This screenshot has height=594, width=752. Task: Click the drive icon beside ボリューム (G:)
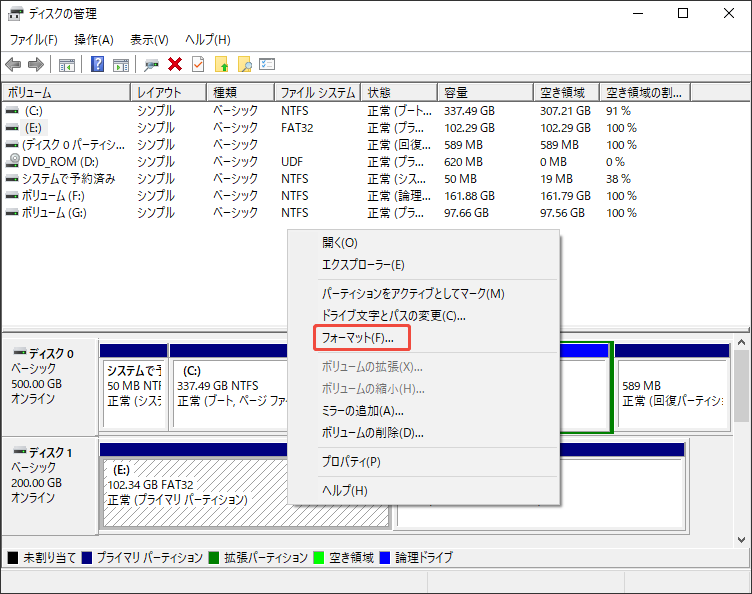(x=12, y=212)
